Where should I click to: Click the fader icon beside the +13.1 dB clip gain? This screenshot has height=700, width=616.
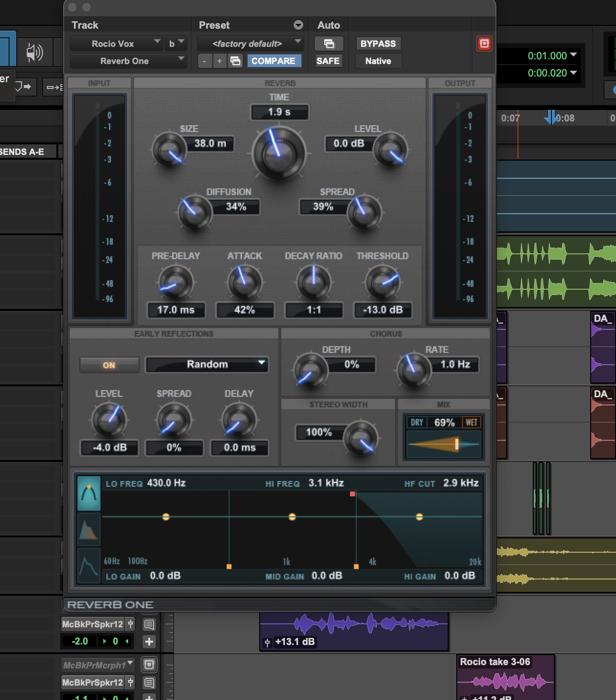[267, 642]
